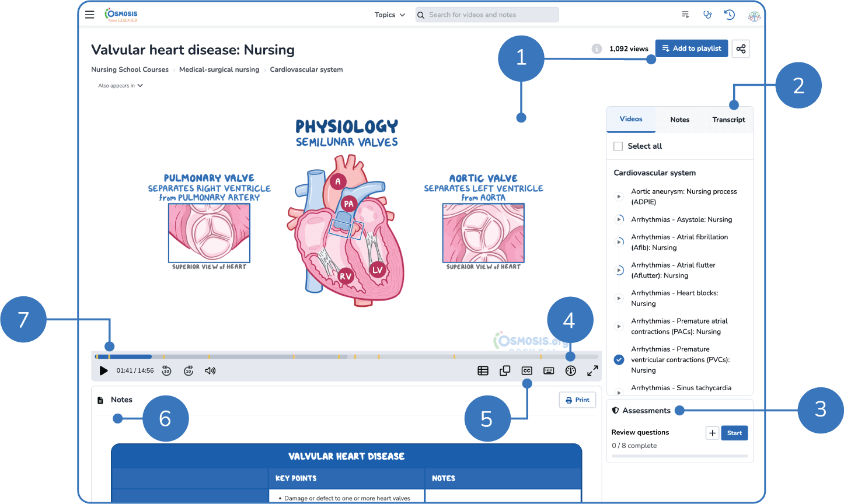The image size is (844, 504).
Task: Check the Select all checkbox
Action: point(618,146)
